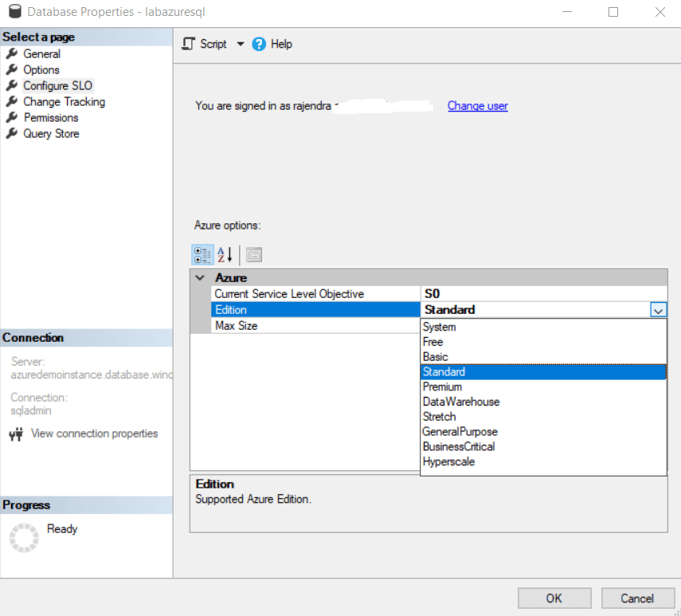The height and width of the screenshot is (616, 681).
Task: Click the Script toolbar icon
Action: [188, 44]
